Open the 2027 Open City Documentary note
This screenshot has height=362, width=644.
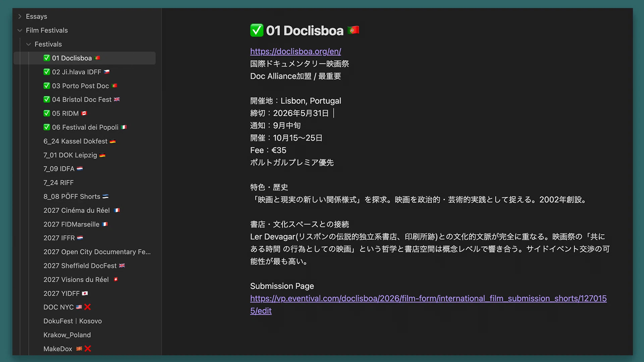click(97, 252)
